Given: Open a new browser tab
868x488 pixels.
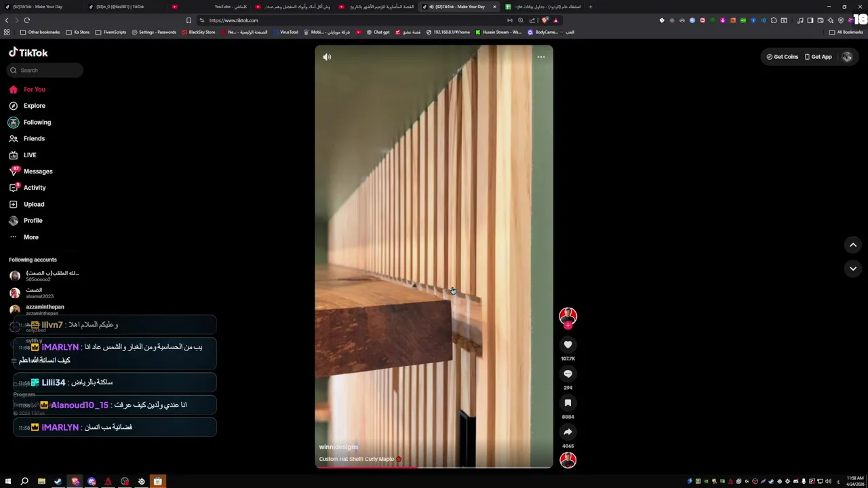Looking at the screenshot, I should tap(590, 7).
